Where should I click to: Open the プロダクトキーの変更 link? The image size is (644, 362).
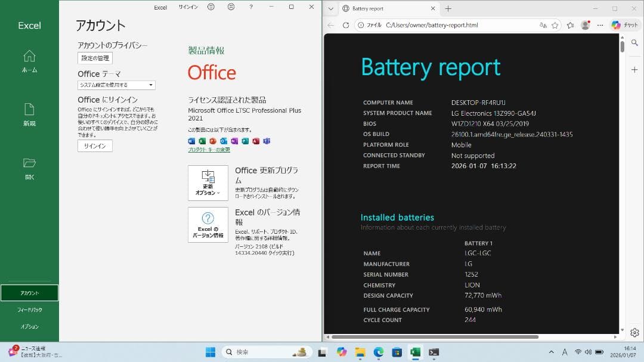(209, 150)
